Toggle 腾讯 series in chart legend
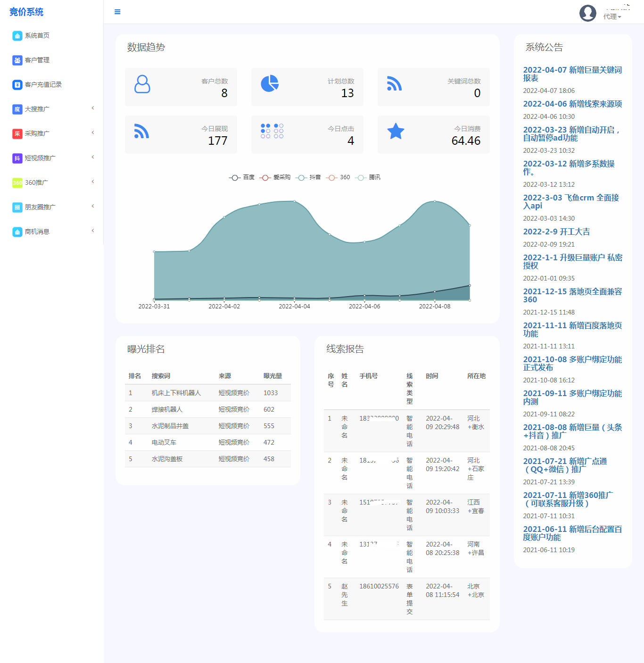This screenshot has width=644, height=663. (368, 177)
